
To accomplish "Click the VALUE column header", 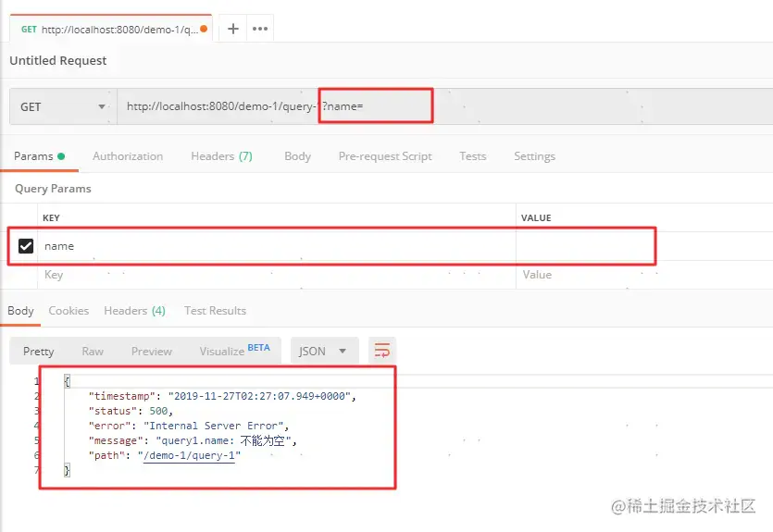I will pyautogui.click(x=536, y=217).
